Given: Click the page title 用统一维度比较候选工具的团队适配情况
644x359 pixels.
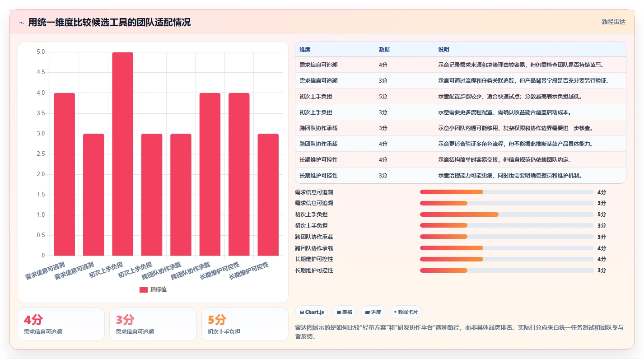Looking at the screenshot, I should (x=109, y=22).
